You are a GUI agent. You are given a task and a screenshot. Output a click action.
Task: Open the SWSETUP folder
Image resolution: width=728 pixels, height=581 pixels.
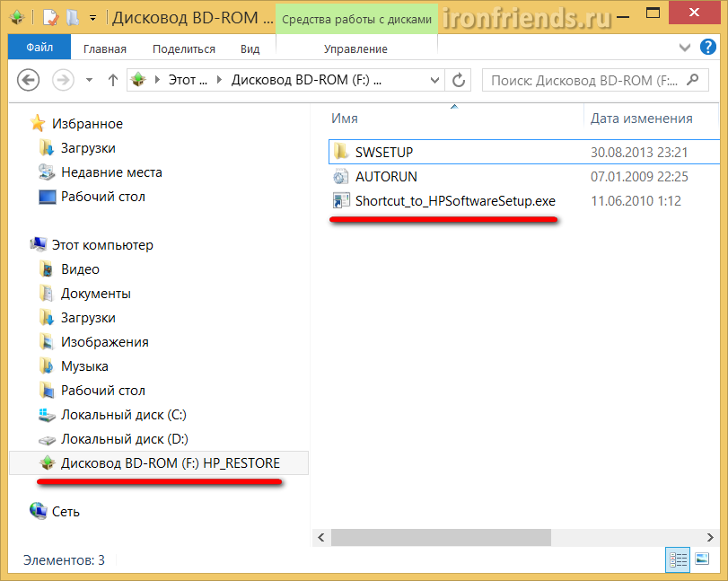pyautogui.click(x=383, y=153)
